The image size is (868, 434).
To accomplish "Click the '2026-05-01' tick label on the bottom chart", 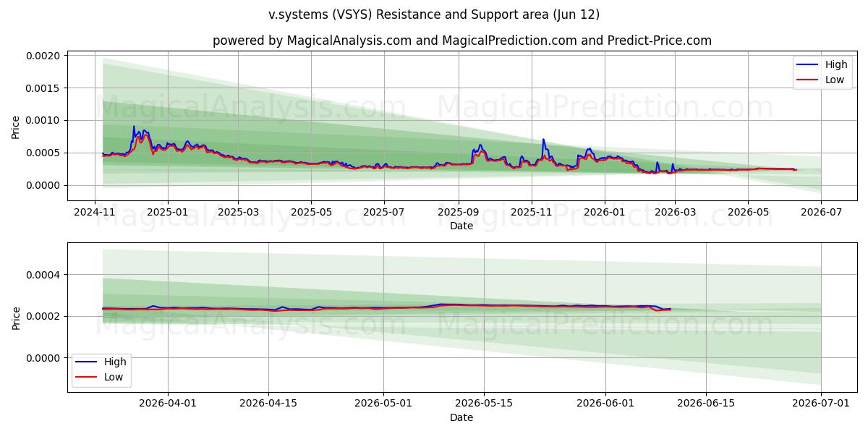I will click(383, 404).
